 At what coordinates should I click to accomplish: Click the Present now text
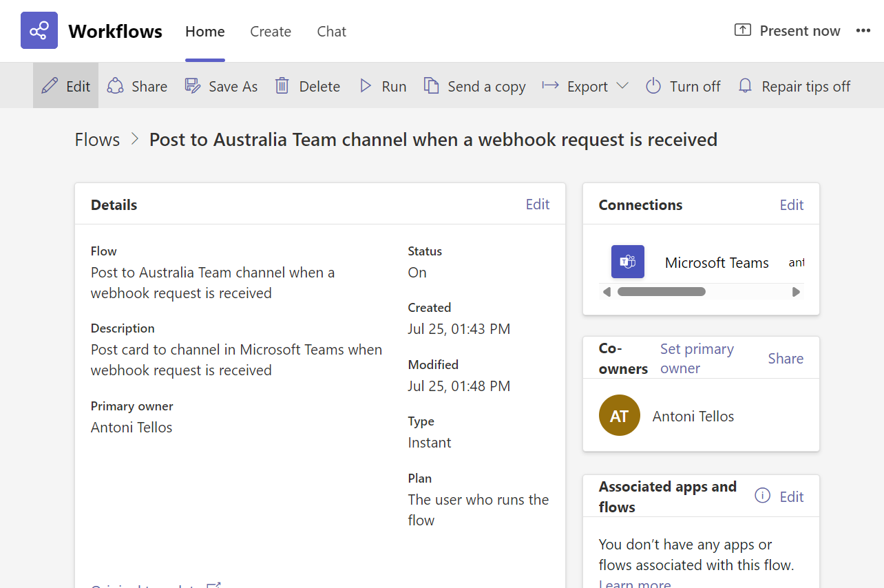click(800, 30)
